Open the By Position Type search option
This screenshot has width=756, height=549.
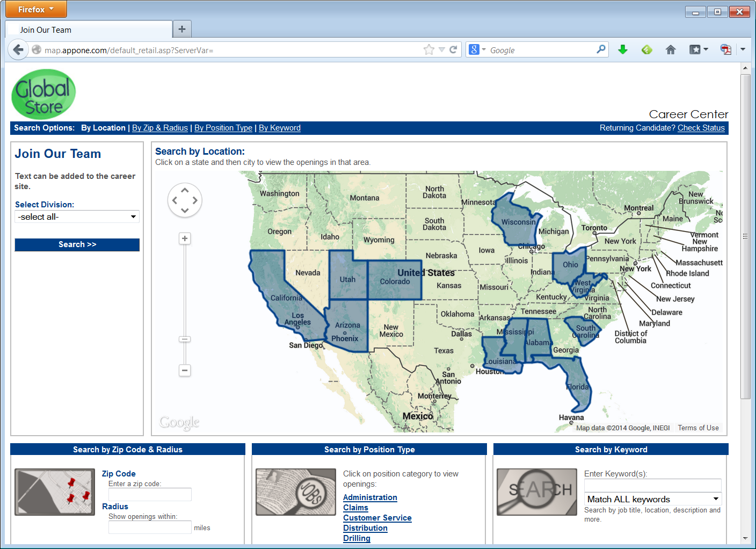tap(223, 128)
